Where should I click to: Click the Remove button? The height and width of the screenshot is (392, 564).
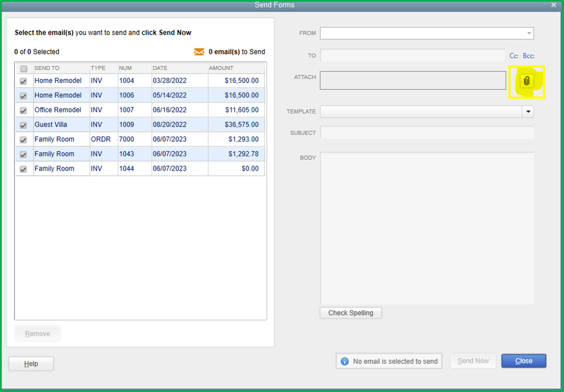coord(37,334)
